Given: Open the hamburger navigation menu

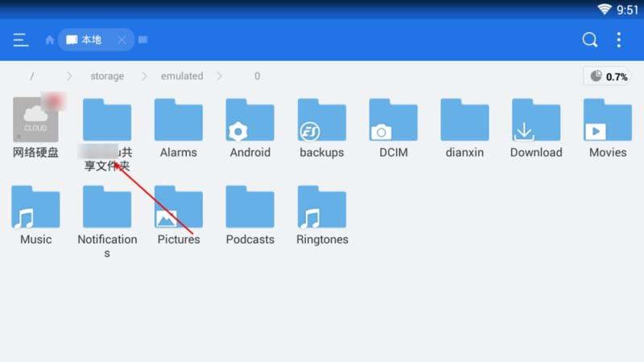Looking at the screenshot, I should tap(21, 40).
